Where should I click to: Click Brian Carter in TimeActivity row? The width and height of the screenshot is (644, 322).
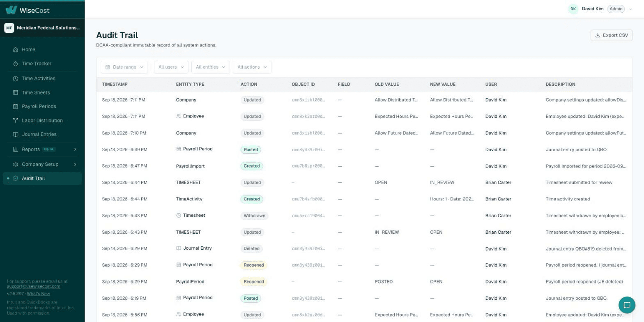[498, 199]
